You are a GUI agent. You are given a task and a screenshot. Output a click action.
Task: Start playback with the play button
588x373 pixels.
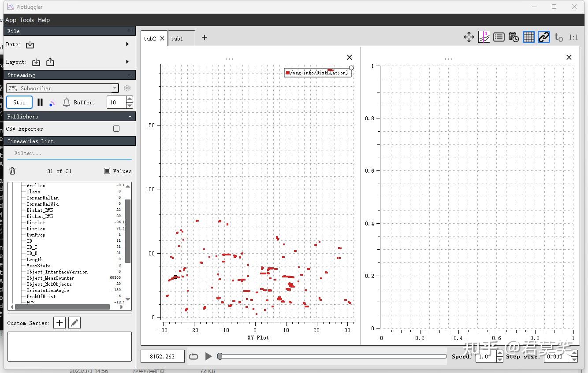click(x=208, y=356)
